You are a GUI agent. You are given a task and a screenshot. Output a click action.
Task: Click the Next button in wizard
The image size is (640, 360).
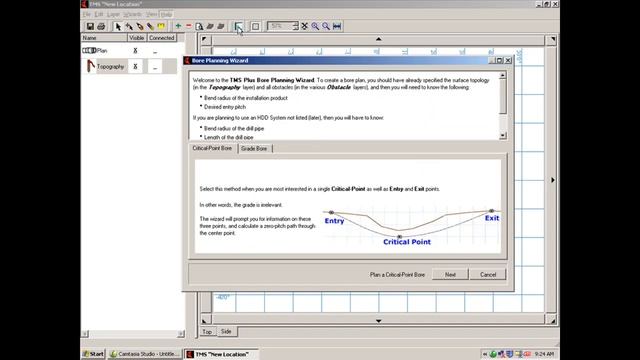450,275
